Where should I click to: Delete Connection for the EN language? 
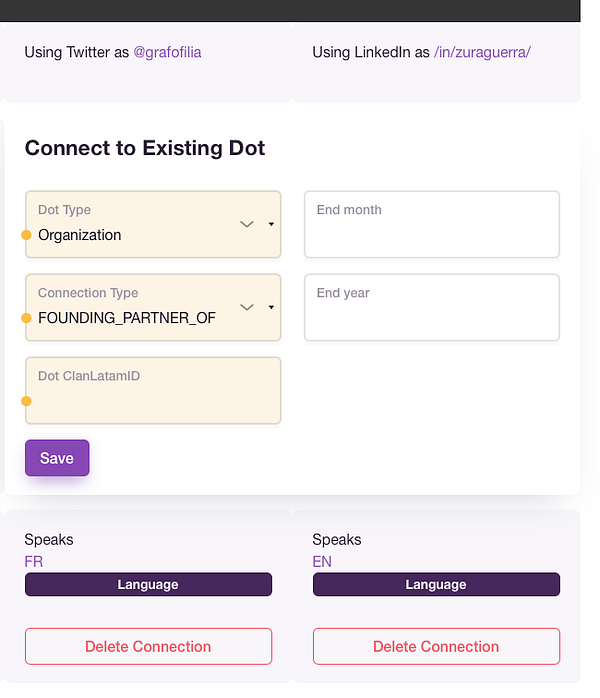pyautogui.click(x=436, y=646)
